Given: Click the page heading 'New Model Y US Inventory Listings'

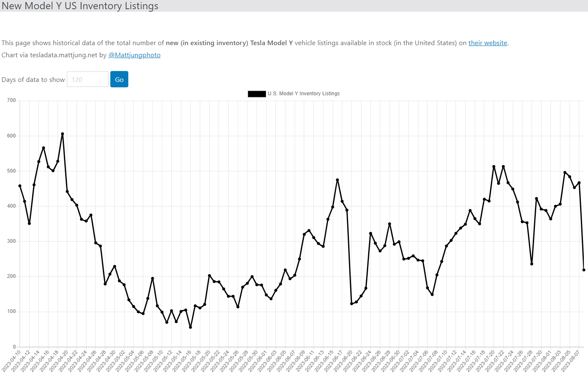Looking at the screenshot, I should click(80, 6).
